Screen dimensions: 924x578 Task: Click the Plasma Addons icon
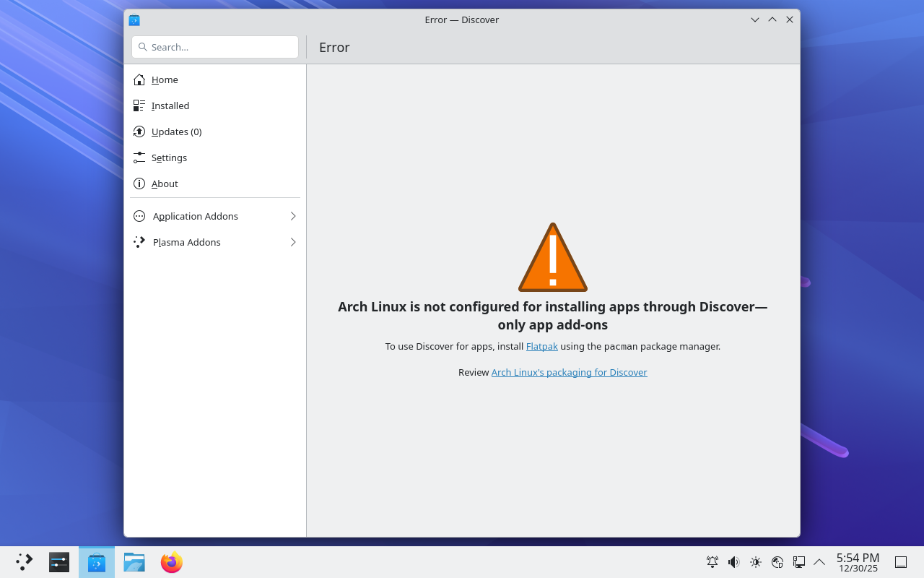point(139,242)
